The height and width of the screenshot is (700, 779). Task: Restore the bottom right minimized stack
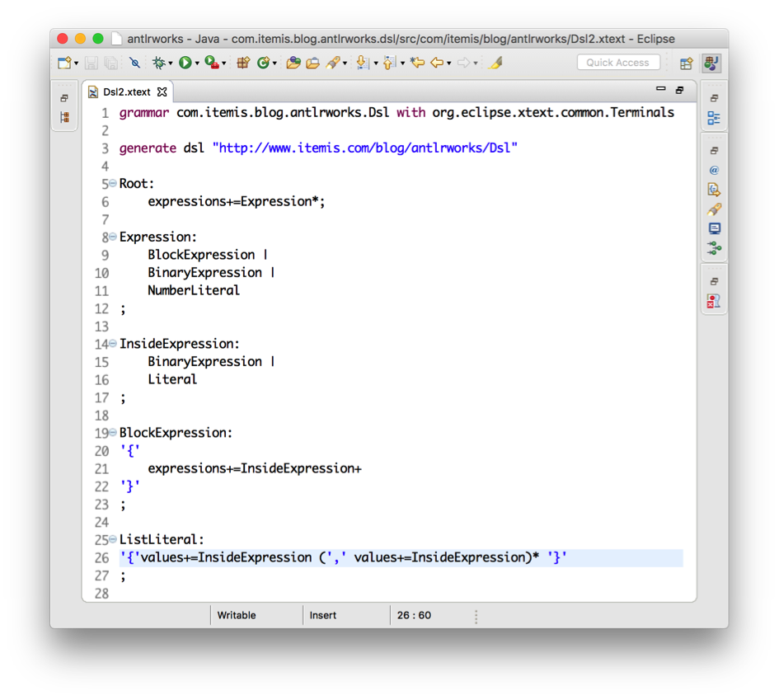coord(714,282)
